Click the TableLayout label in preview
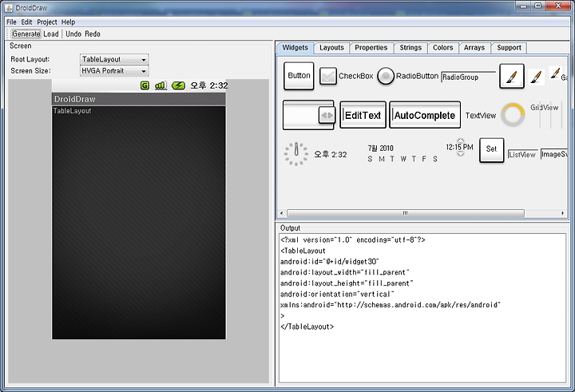 coord(72,111)
